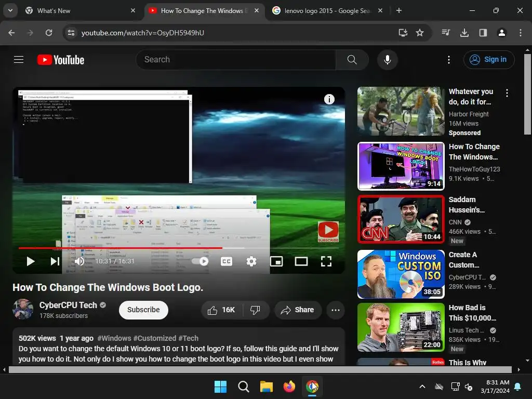Viewport: 532px width, 399px height.
Task: Open the clock showing 8:31 AM
Action: pos(495,387)
